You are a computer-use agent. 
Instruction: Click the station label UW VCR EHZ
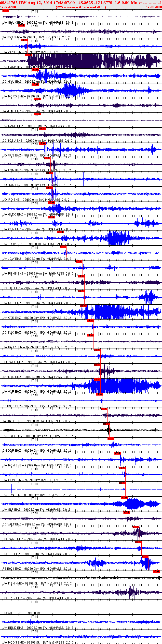(12, 392)
